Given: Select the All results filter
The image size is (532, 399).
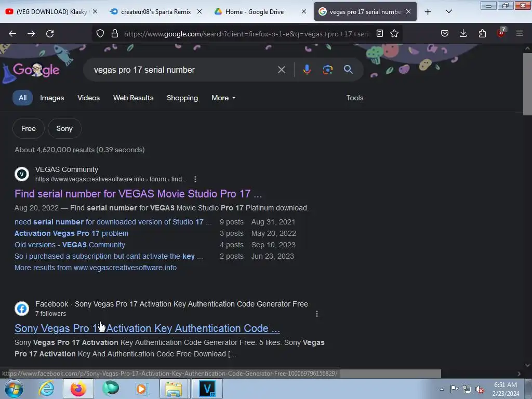Looking at the screenshot, I should [23, 98].
